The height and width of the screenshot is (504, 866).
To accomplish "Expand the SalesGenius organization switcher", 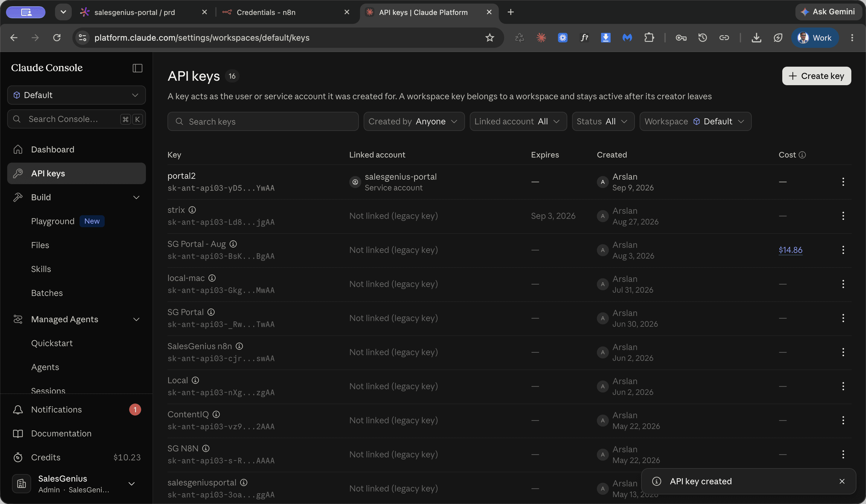I will click(x=76, y=484).
